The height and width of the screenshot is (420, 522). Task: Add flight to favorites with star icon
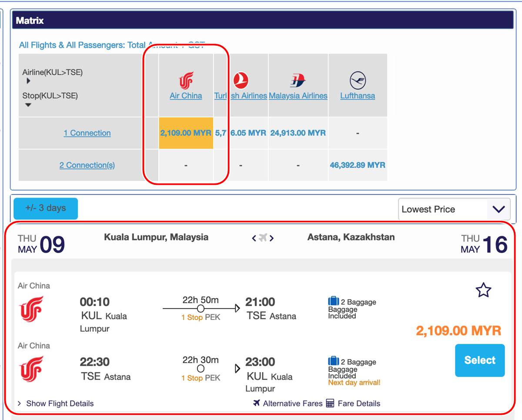[483, 290]
